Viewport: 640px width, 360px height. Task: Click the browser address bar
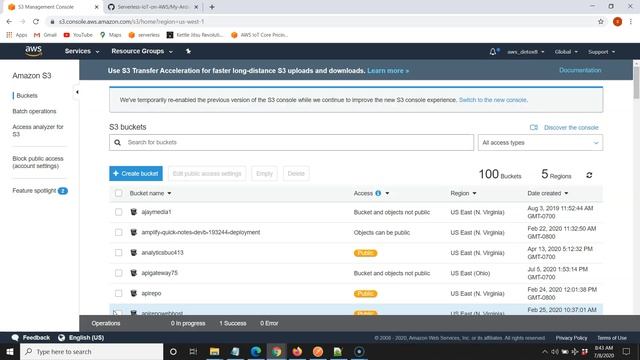click(322, 22)
